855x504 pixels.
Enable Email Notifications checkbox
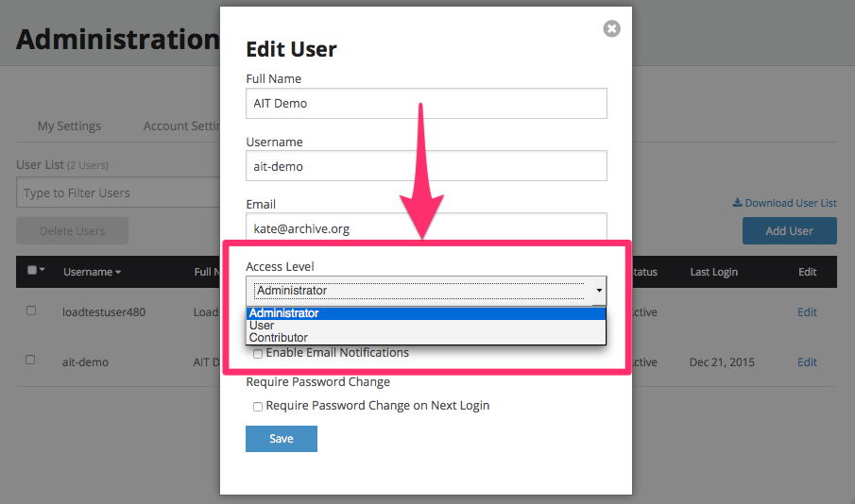click(258, 354)
